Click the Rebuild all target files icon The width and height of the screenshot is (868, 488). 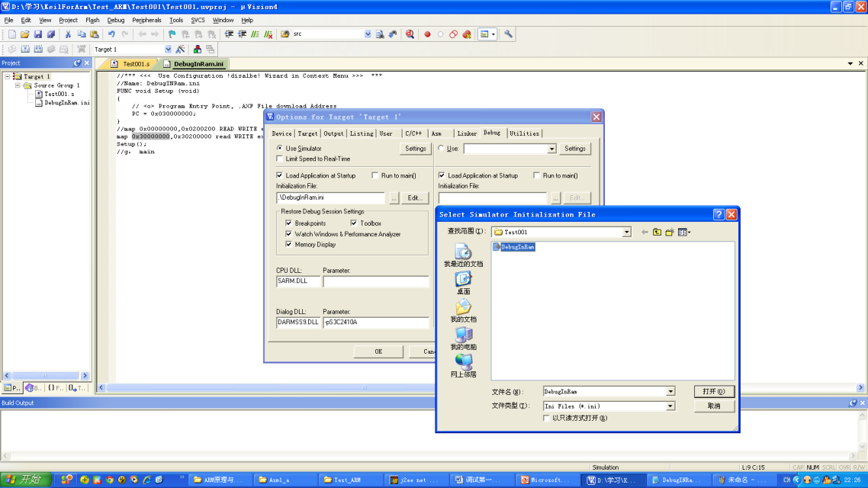(38, 50)
